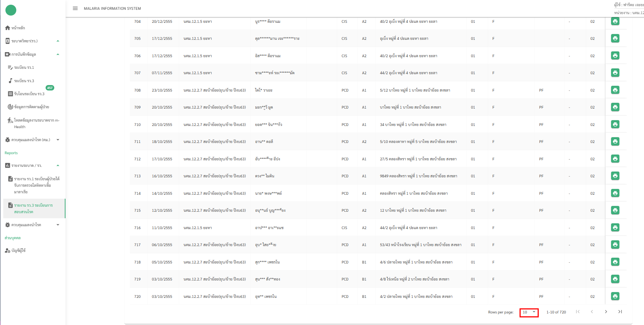This screenshot has height=325, width=644.
Task: Print the record in row 708
Action: pos(615,90)
